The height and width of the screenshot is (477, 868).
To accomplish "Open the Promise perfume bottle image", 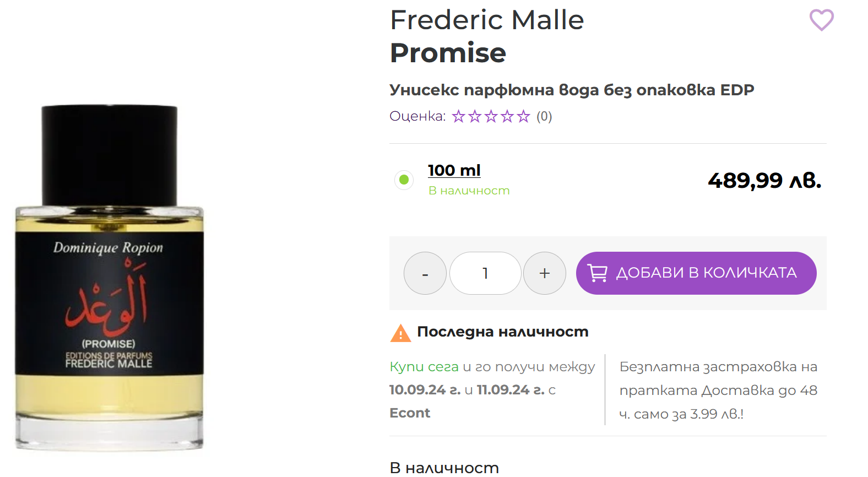I will (x=109, y=278).
